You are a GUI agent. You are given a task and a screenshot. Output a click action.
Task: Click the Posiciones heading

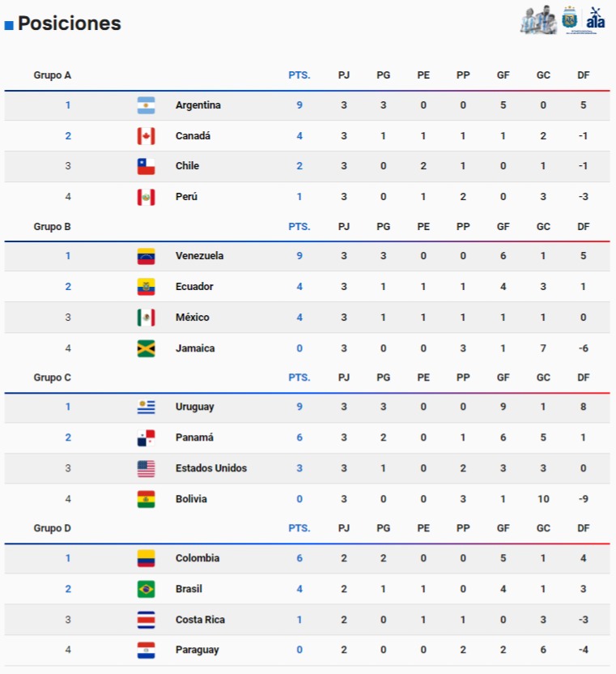[70, 23]
